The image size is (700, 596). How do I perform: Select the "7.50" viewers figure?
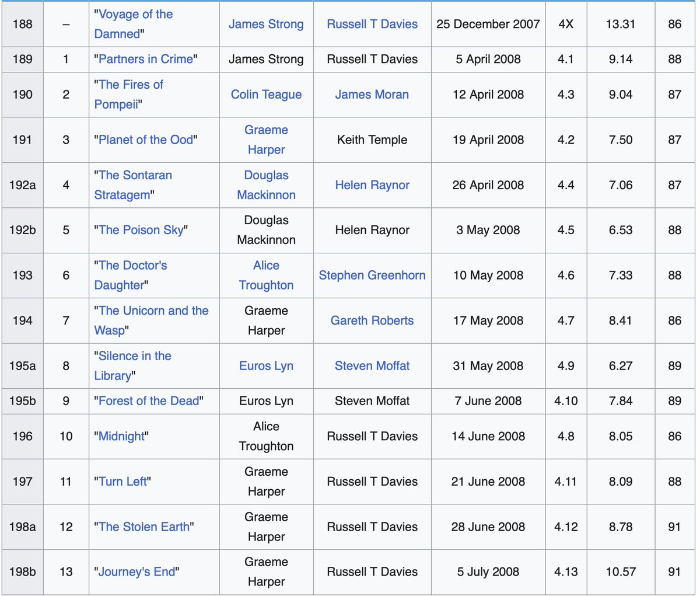(x=621, y=140)
